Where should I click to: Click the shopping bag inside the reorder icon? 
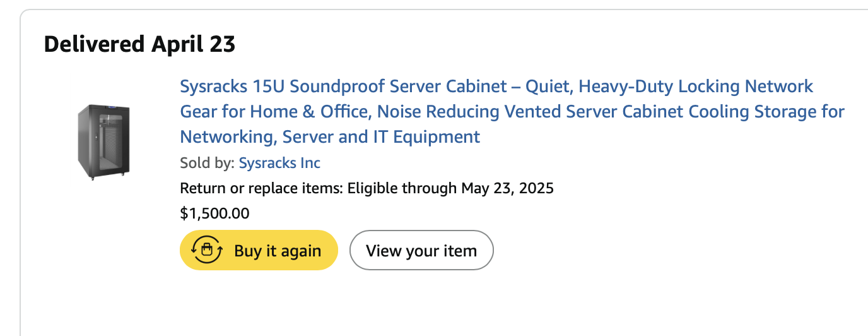[x=207, y=251]
